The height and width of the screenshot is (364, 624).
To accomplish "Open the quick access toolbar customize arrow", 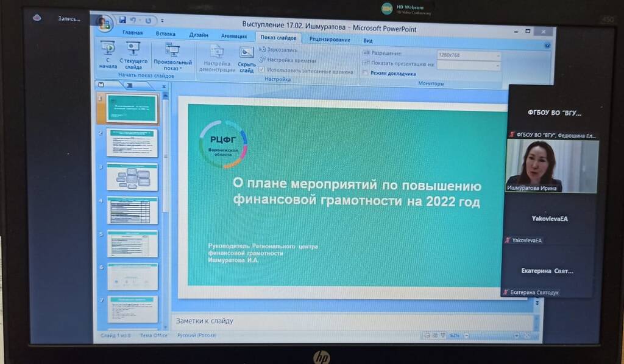I will [162, 21].
